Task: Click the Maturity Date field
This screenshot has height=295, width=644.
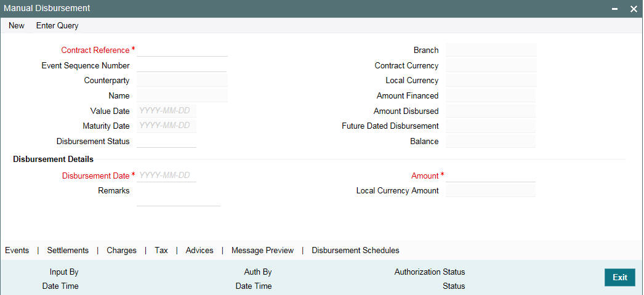Action: pyautogui.click(x=166, y=126)
